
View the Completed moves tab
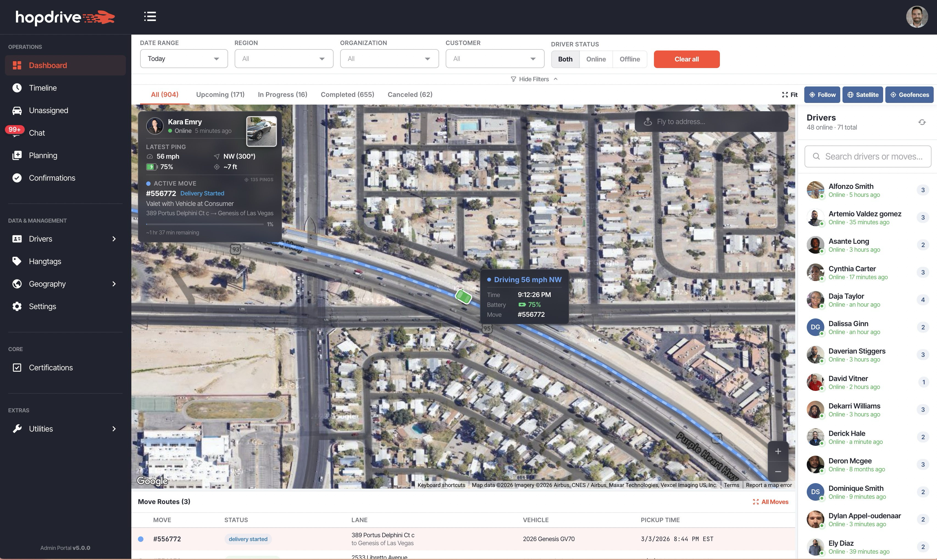coord(347,94)
